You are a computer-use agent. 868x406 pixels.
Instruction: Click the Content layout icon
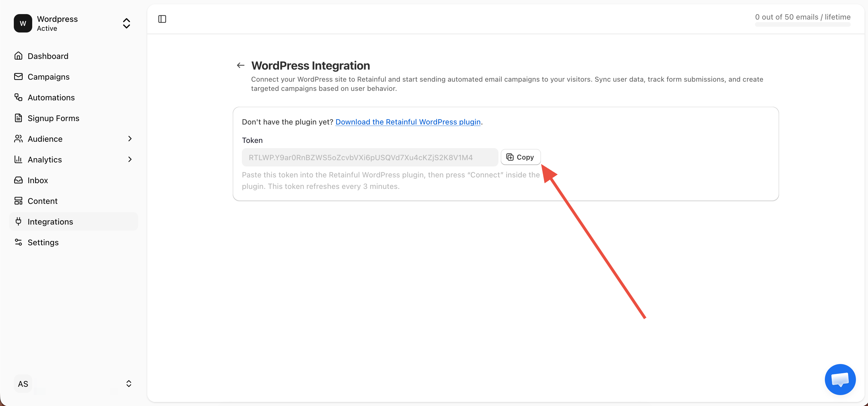18,200
